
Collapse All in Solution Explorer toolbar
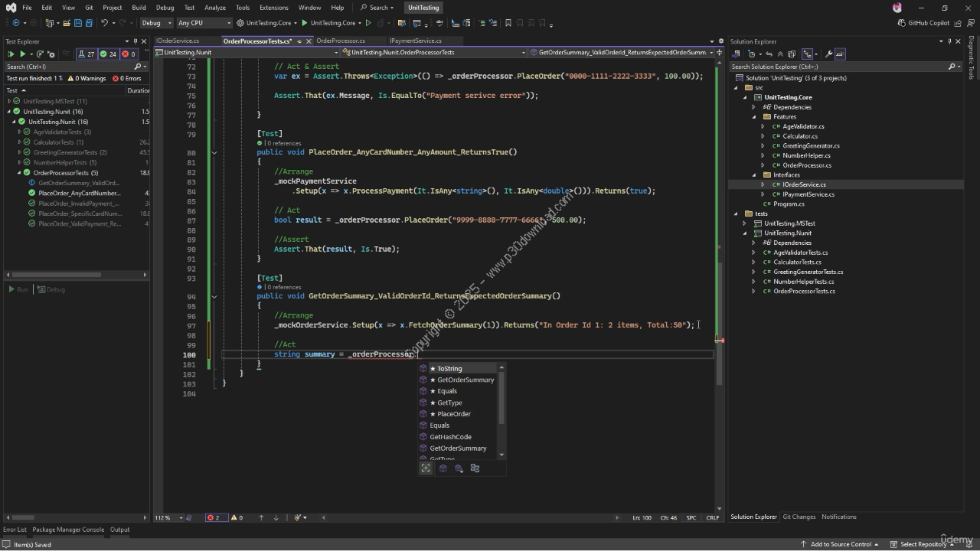[x=780, y=54]
